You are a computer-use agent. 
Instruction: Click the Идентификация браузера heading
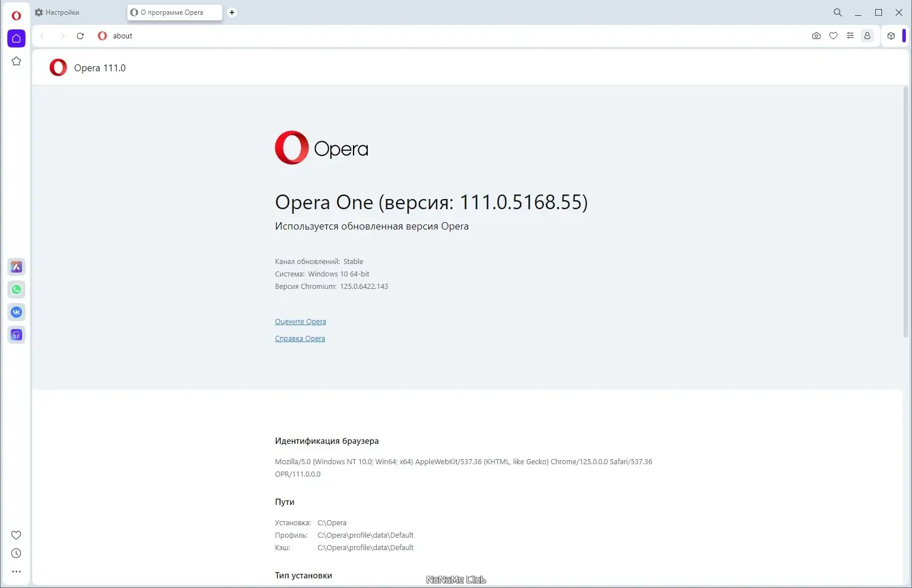tap(327, 441)
